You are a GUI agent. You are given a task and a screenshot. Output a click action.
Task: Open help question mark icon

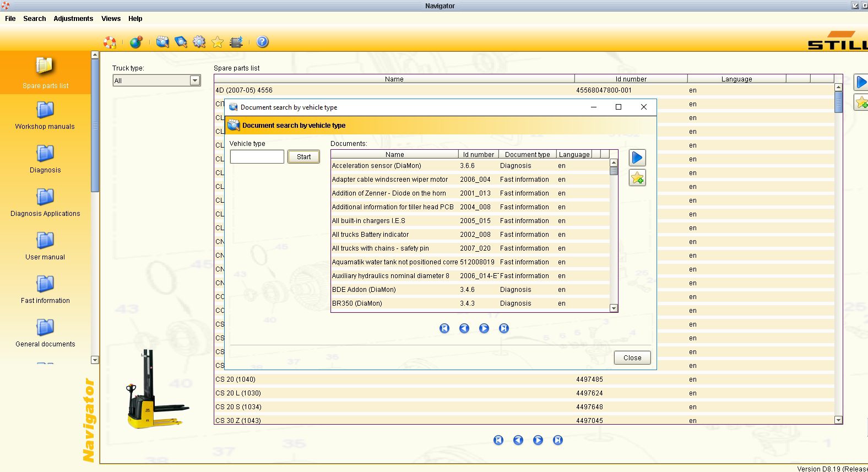click(x=263, y=42)
